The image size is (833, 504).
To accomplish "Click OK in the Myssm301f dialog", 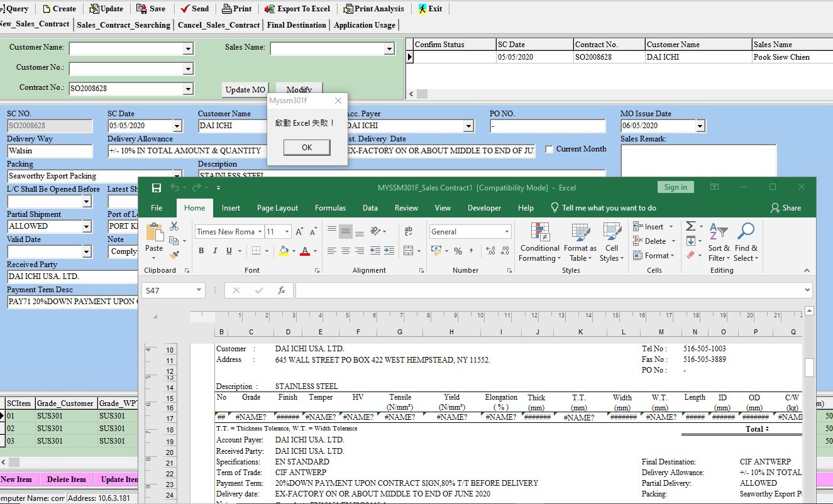I will tap(307, 148).
